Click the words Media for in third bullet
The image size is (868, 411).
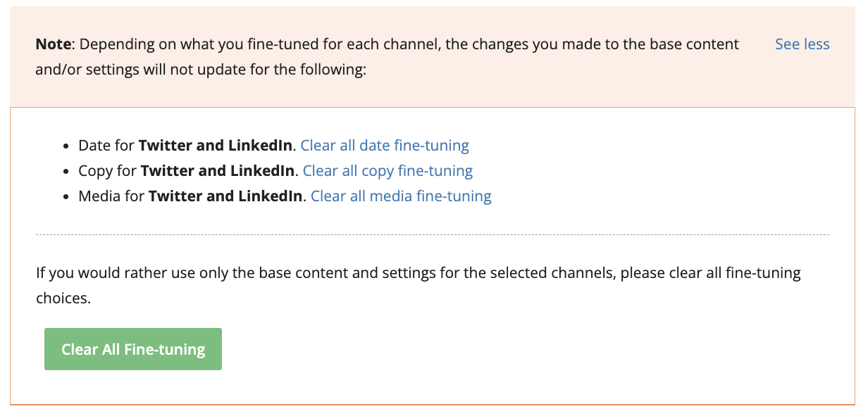(111, 196)
